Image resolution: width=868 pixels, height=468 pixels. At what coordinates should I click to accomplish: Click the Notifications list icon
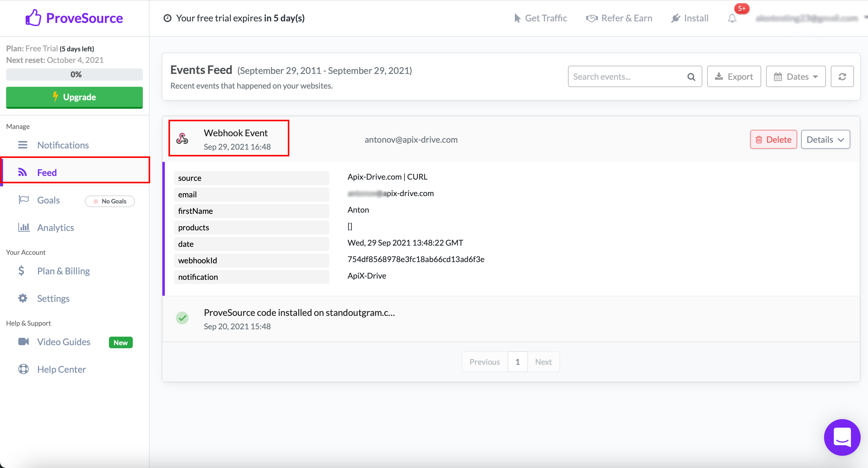click(23, 145)
